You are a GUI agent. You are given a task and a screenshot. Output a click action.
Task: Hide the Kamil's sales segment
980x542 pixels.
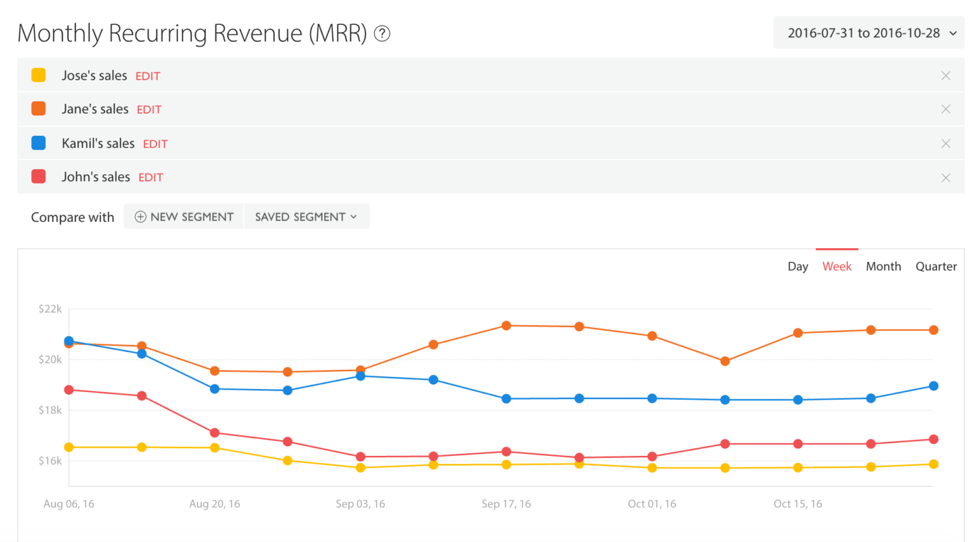(946, 143)
